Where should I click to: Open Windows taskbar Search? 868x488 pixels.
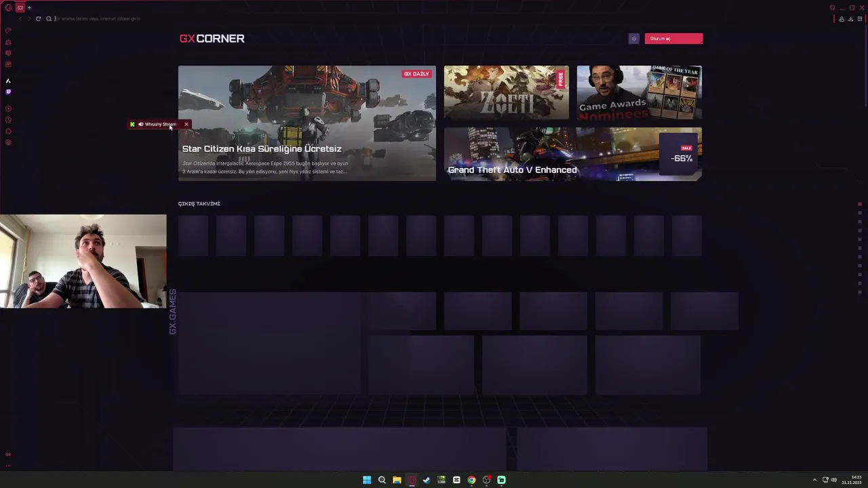tap(382, 480)
